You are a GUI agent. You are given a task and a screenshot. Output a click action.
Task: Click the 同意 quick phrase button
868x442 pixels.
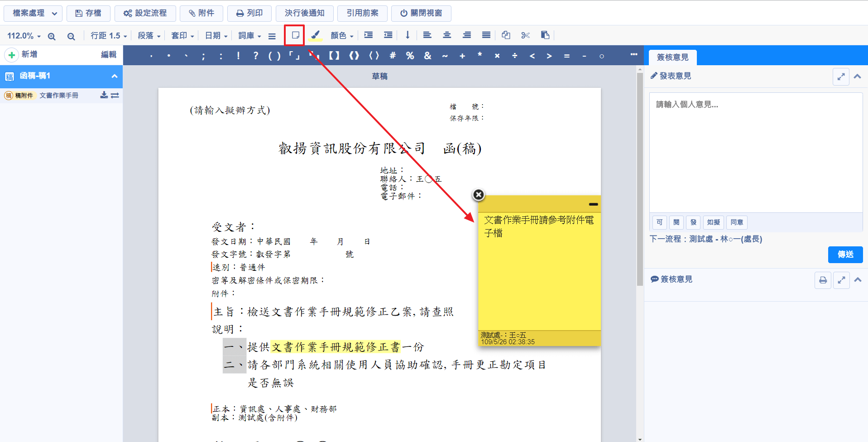tap(737, 222)
